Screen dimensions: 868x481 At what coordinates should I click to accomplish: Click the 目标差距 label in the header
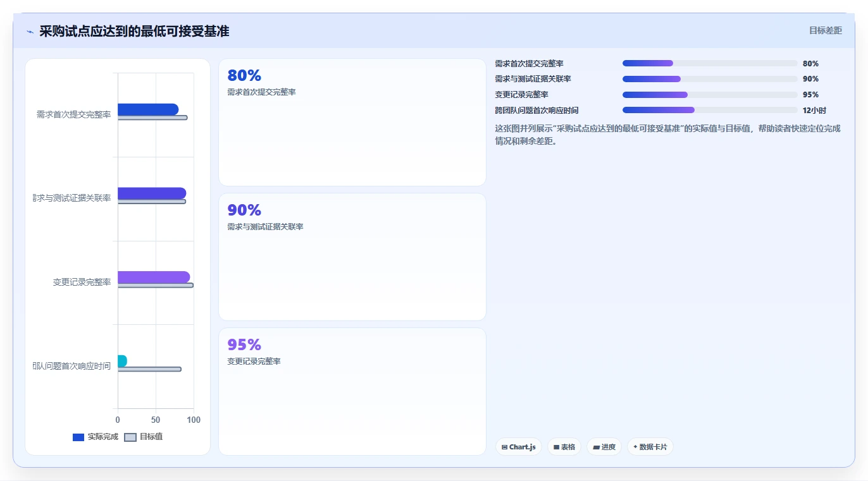tap(826, 30)
